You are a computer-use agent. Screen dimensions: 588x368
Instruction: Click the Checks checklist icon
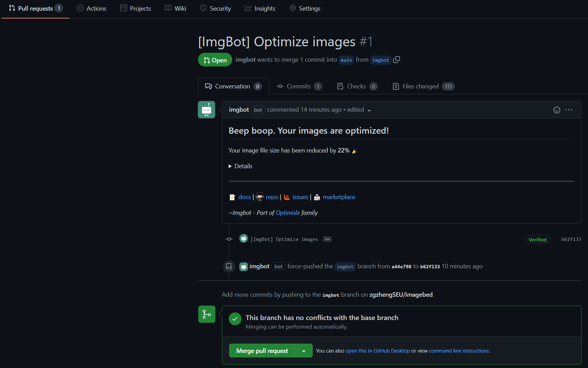click(340, 86)
